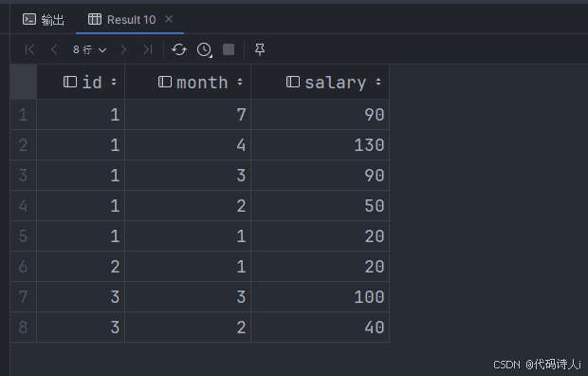Go to first page of results
This screenshot has width=588, height=376.
coord(29,49)
